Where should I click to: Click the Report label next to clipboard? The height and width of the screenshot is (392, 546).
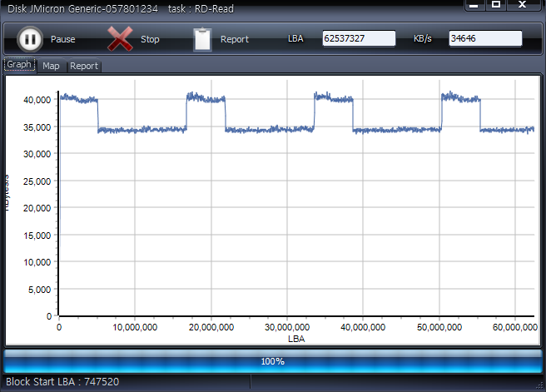pos(235,39)
